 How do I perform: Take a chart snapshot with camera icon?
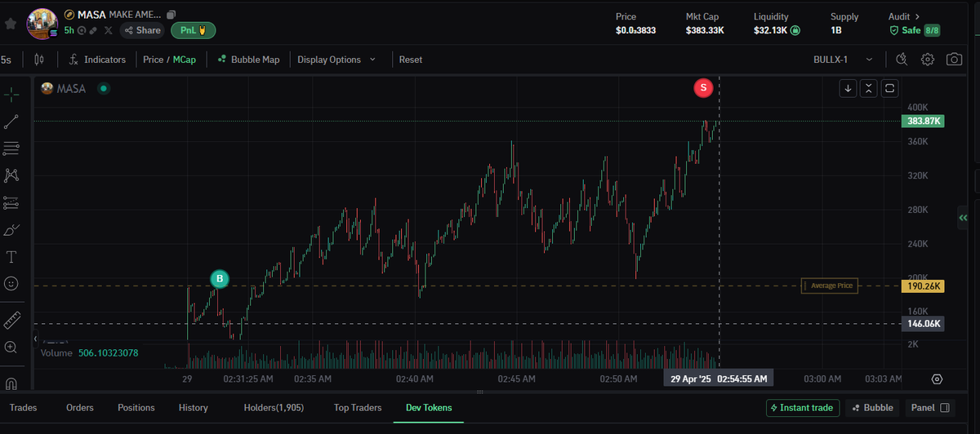954,60
